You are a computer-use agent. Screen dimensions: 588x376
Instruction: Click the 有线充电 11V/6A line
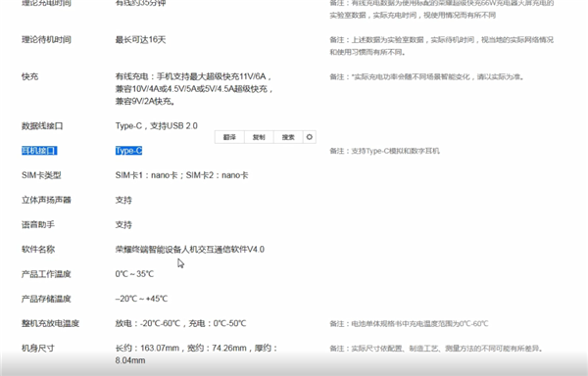point(193,76)
